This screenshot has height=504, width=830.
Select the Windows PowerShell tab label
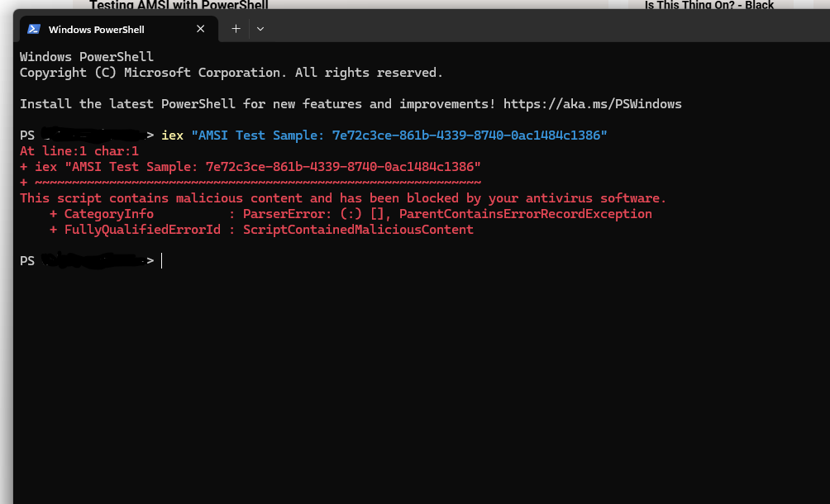pos(97,30)
